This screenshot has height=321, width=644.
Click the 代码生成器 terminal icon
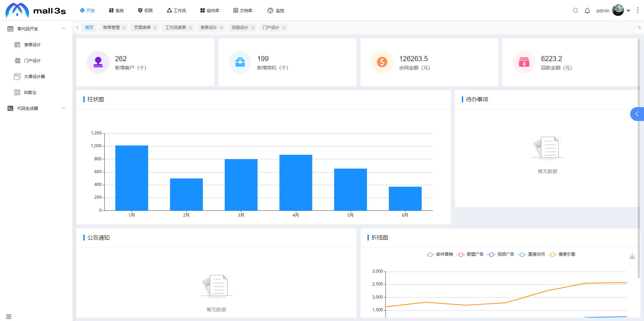click(x=10, y=108)
